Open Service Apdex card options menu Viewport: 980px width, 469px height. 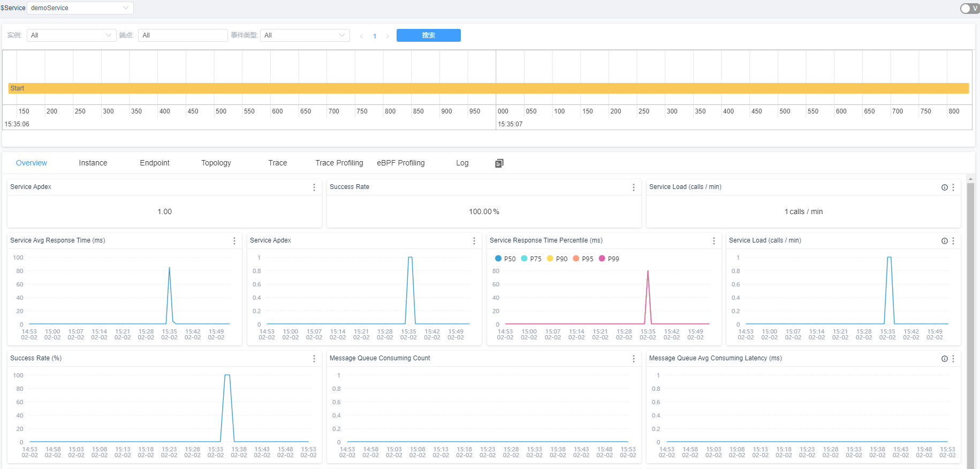(x=314, y=187)
